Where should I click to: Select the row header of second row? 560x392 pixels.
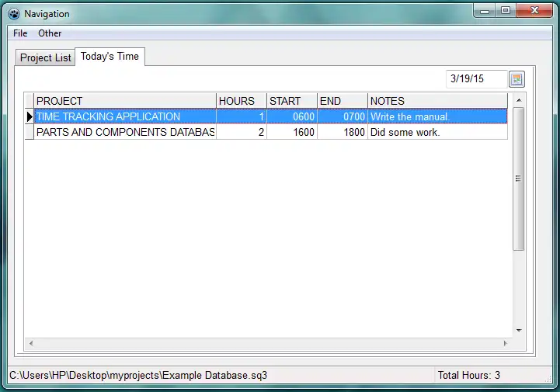pyautogui.click(x=30, y=132)
